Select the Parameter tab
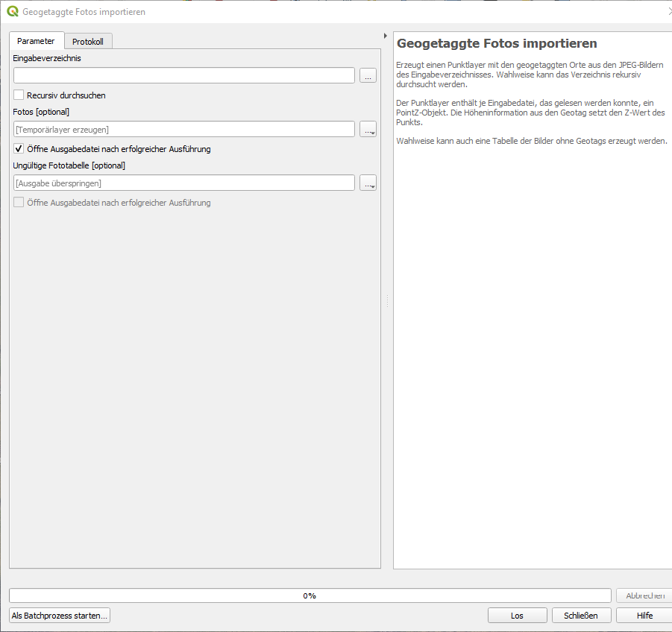672x632 pixels. 36,41
